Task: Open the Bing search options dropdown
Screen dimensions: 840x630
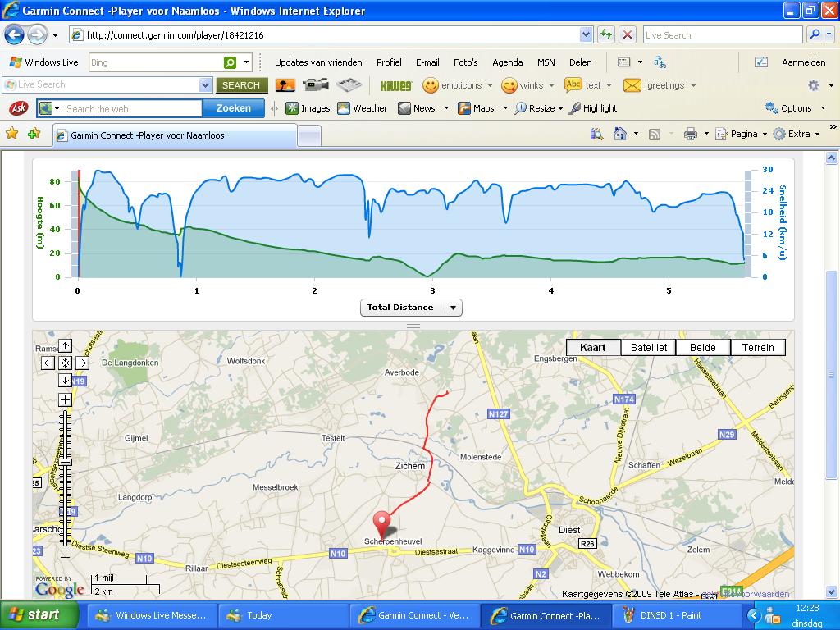Action: [x=246, y=62]
